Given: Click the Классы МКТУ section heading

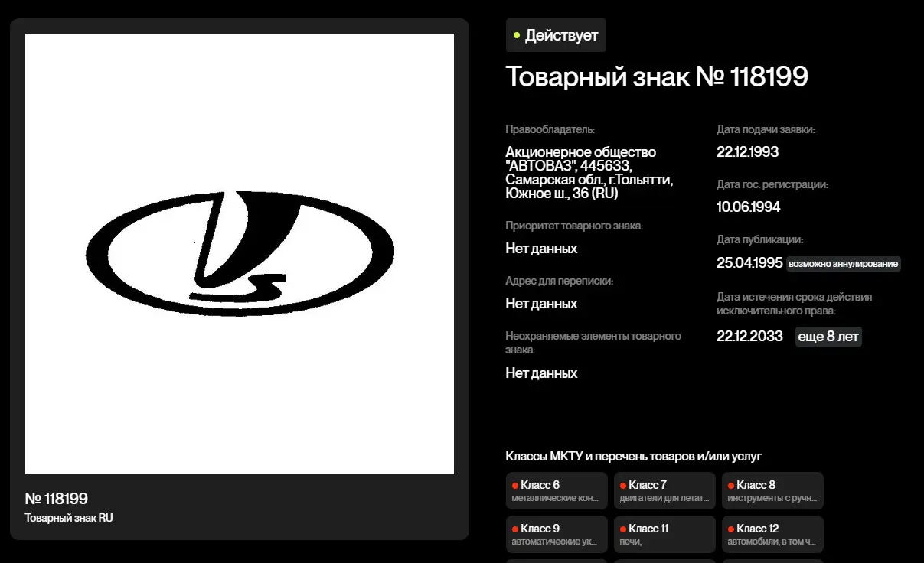Looking at the screenshot, I should click(x=634, y=457).
